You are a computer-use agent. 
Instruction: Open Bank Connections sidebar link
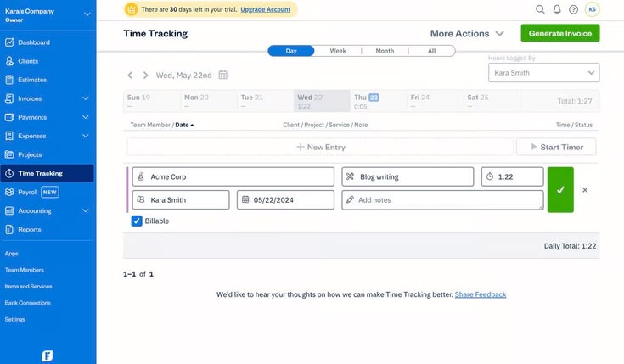click(27, 303)
